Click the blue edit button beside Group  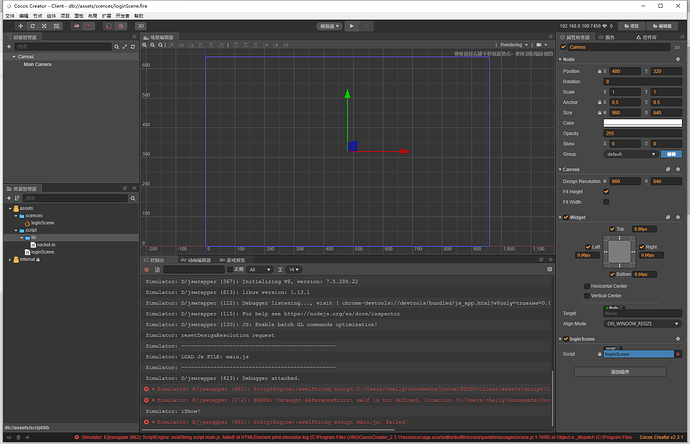[671, 154]
